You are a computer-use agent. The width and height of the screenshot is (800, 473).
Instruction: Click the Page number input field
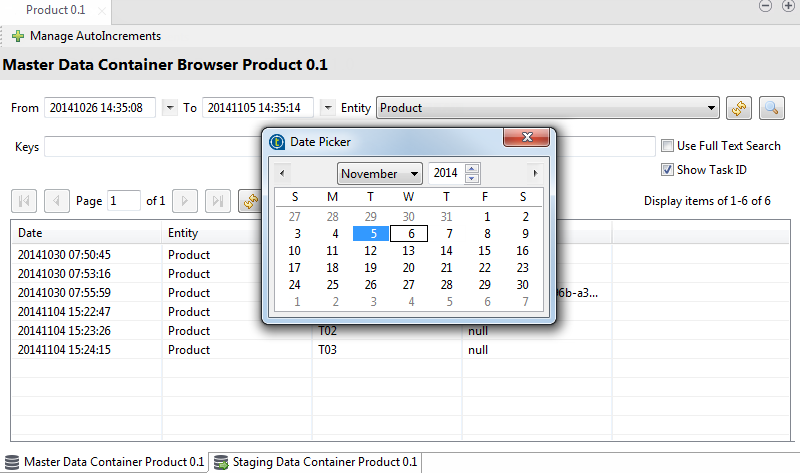[124, 201]
